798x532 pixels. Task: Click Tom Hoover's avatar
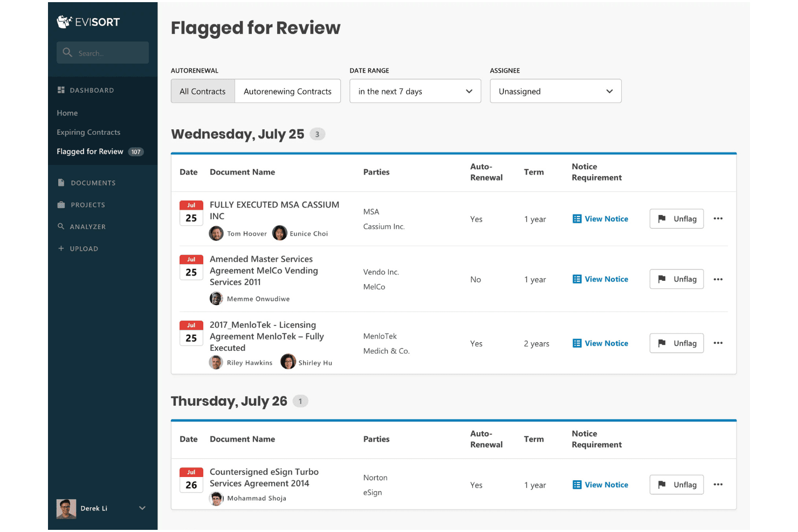coord(216,233)
